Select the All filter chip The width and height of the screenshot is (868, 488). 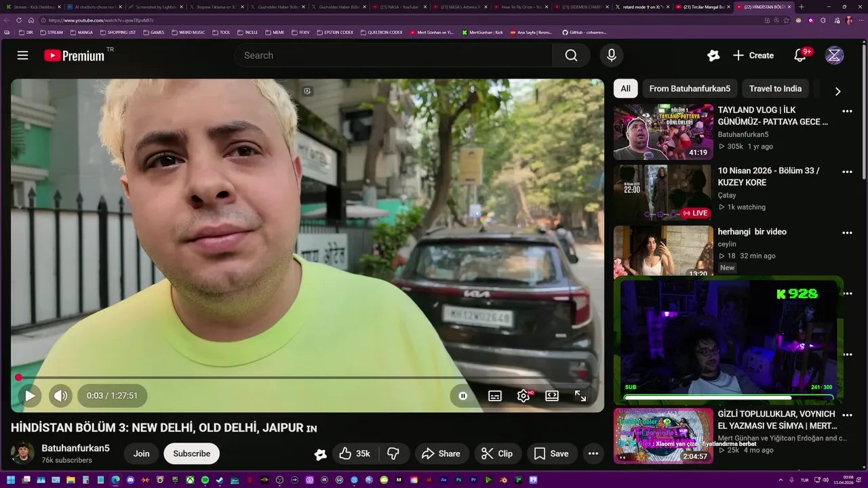(625, 89)
